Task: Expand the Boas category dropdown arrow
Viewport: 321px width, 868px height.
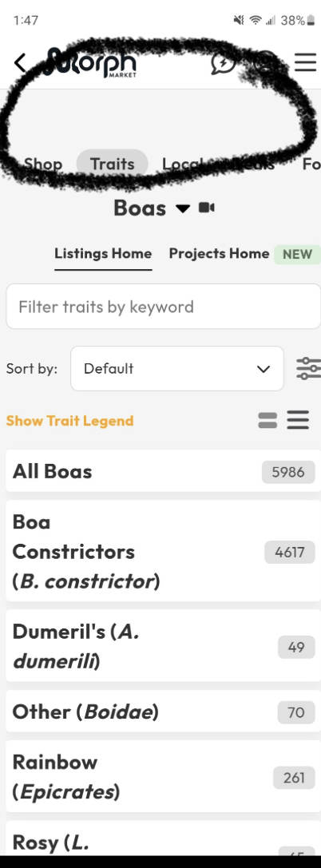Action: tap(183, 208)
